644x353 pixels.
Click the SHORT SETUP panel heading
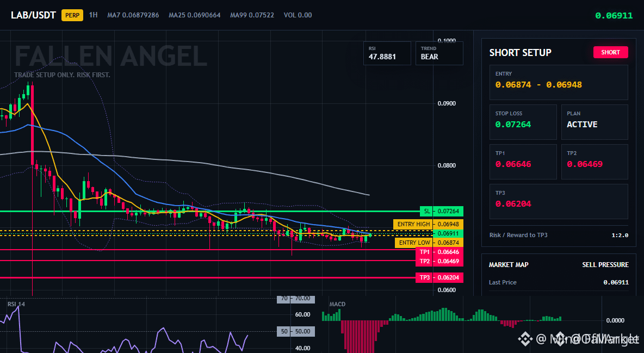pyautogui.click(x=520, y=53)
